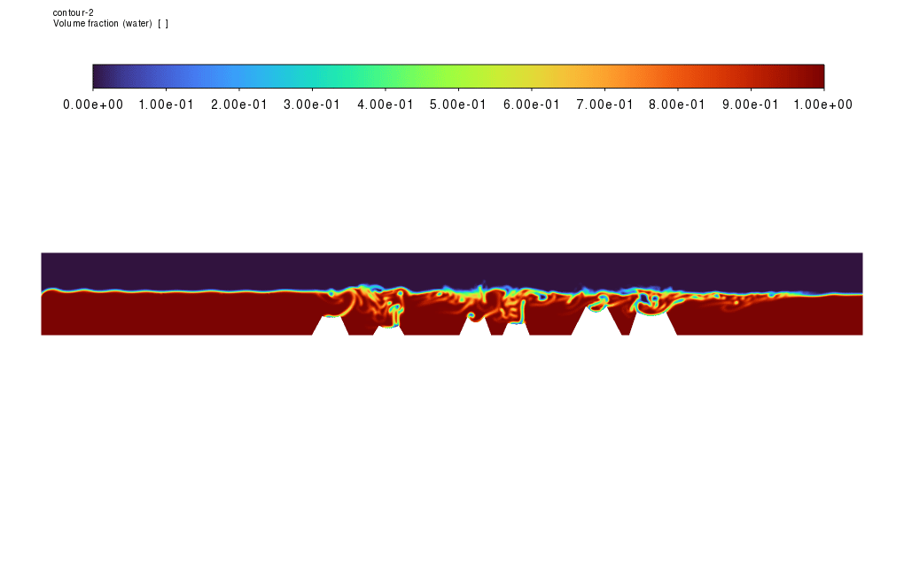Click the 1.00e+00 maximum value label
Viewport: 904px width, 588px height.
[823, 104]
